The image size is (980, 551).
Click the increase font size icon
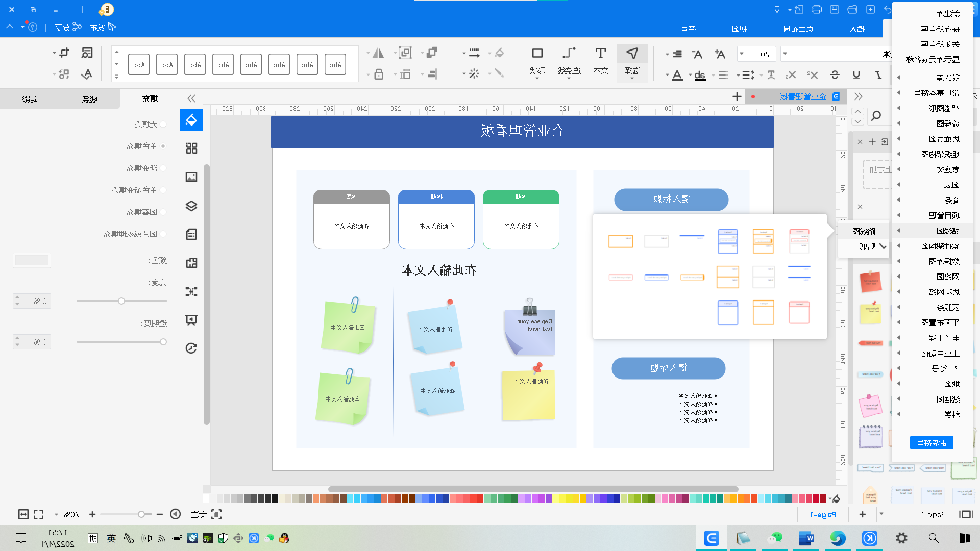pyautogui.click(x=720, y=54)
